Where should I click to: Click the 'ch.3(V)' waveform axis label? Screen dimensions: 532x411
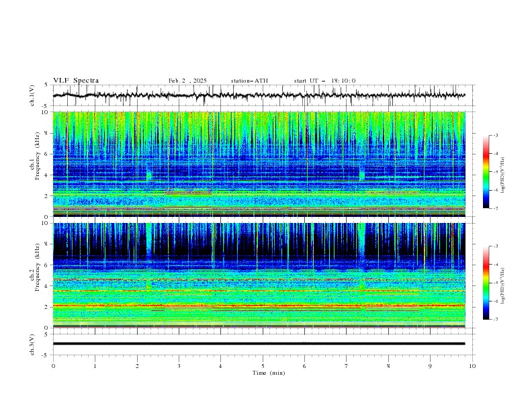(x=32, y=345)
